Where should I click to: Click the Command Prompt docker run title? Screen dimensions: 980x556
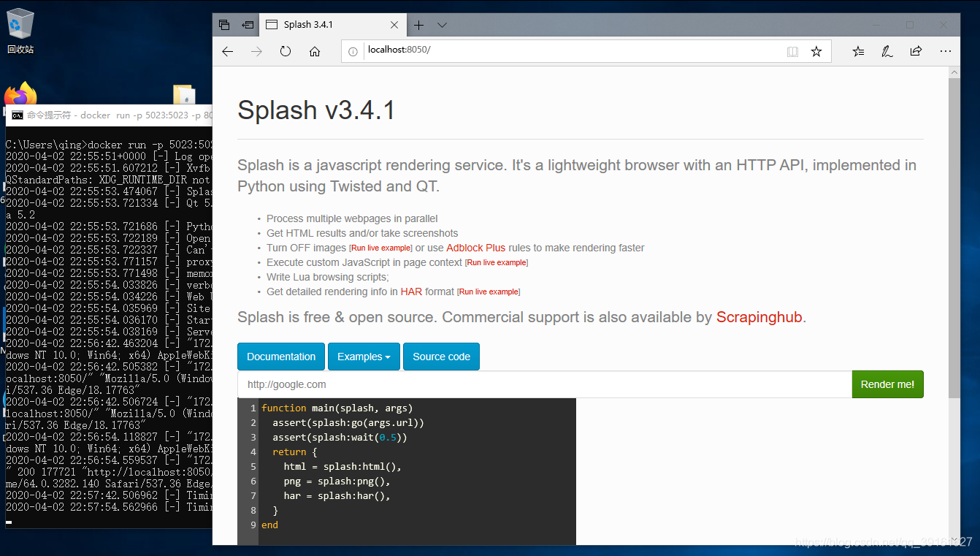coord(120,115)
